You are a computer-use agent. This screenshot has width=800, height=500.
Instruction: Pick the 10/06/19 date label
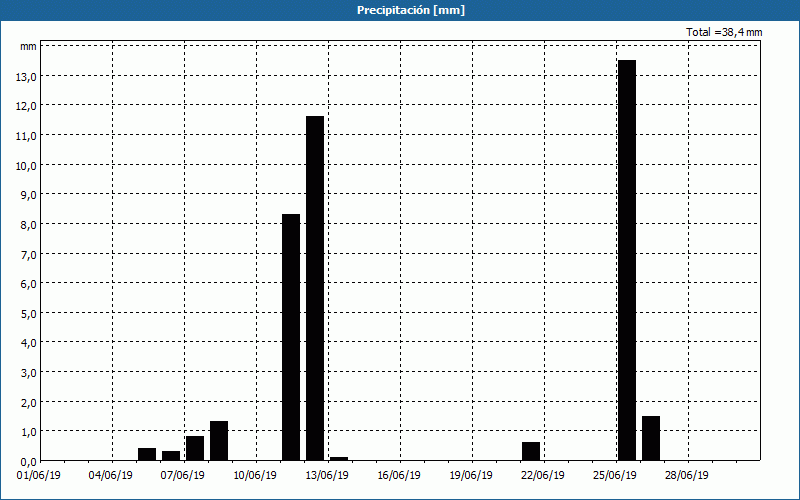tap(255, 476)
